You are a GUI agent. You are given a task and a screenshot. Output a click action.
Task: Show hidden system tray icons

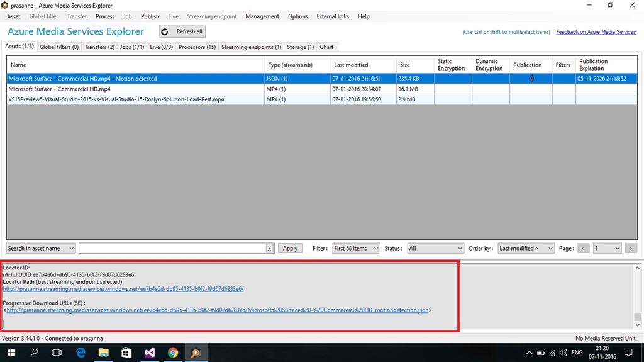point(529,353)
